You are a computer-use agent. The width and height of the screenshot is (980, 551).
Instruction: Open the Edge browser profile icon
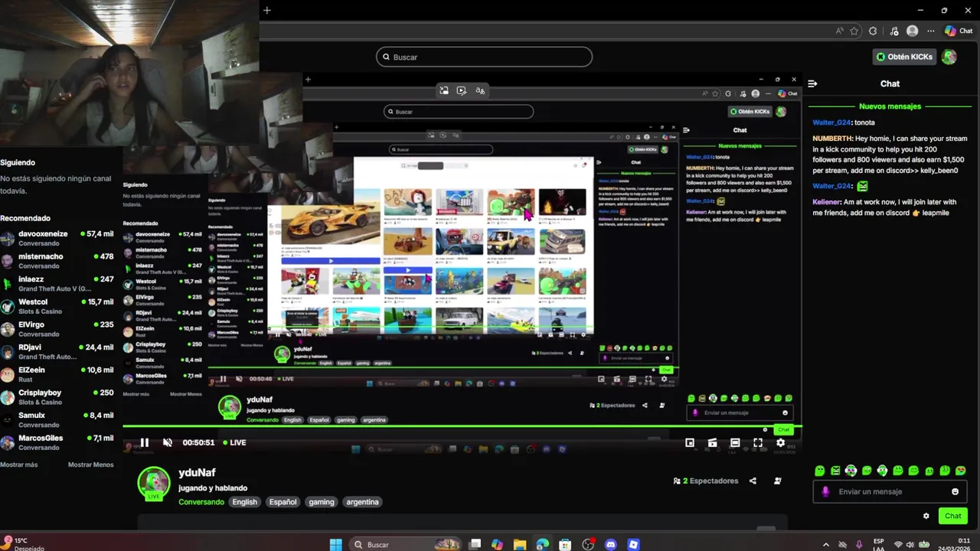[912, 31]
